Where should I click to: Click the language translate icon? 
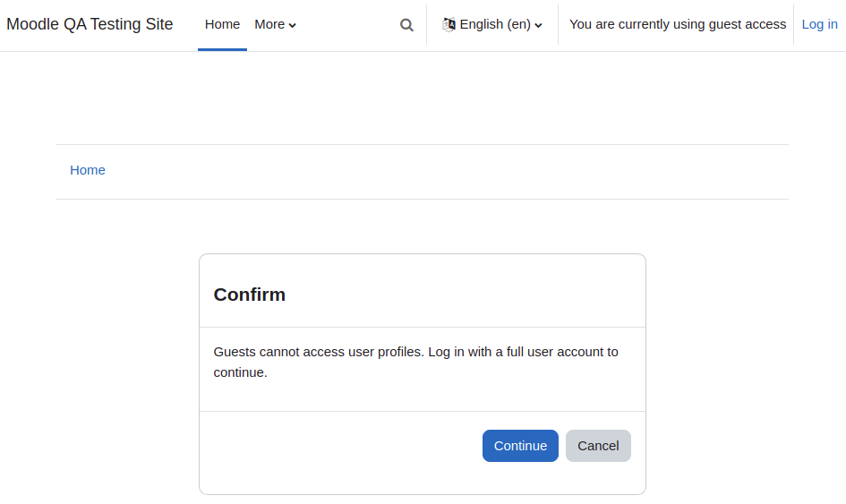tap(449, 24)
